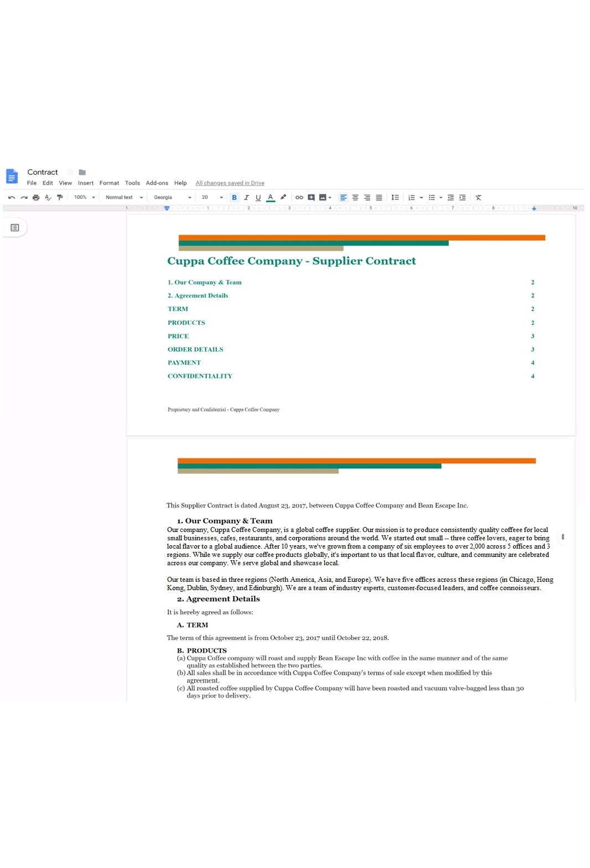Click the Cuppa Coffee Company - Supplier Contract title
The width and height of the screenshot is (590, 868).
coord(292,261)
